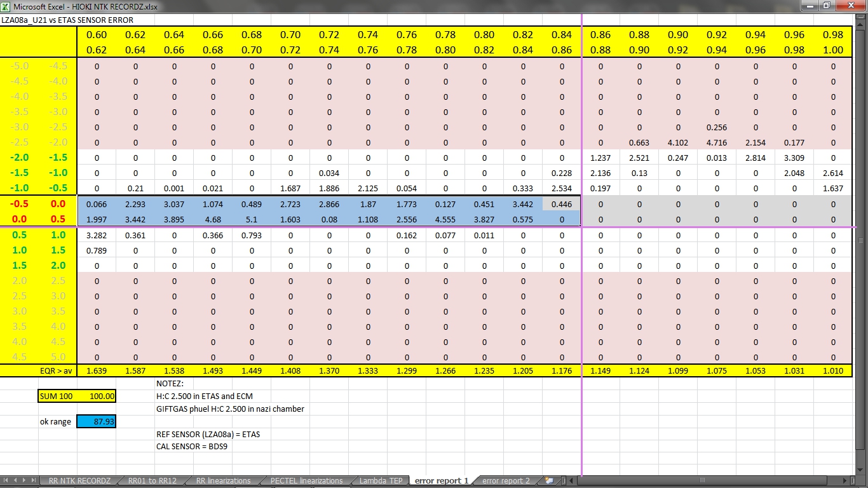Click the SUM 100 label cell

57,396
